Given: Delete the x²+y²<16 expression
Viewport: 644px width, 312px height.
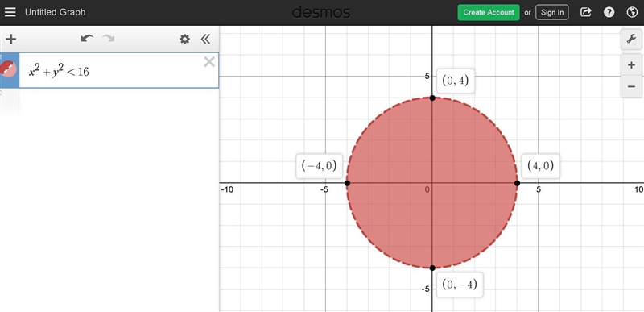Looking at the screenshot, I should coord(209,62).
